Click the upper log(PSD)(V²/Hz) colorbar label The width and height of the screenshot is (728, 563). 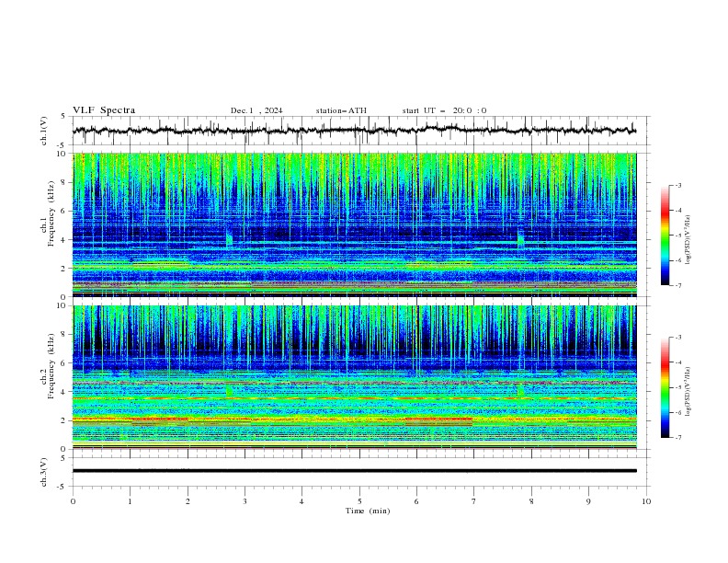coord(688,240)
